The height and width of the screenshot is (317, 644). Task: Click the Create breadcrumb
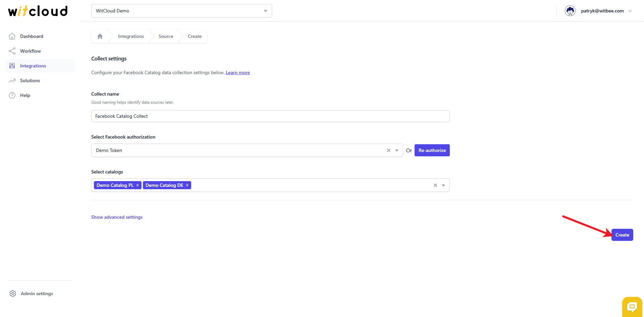(195, 36)
